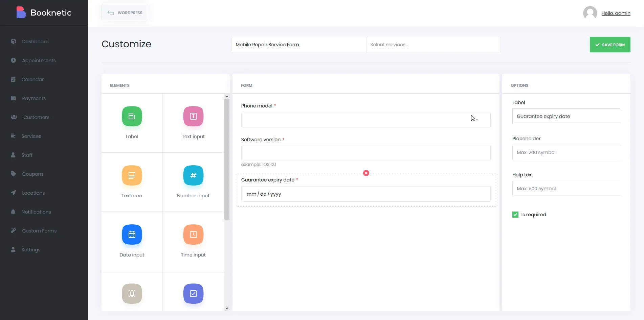The image size is (644, 320).
Task: Open the Phone model dropdown field
Action: [x=365, y=120]
